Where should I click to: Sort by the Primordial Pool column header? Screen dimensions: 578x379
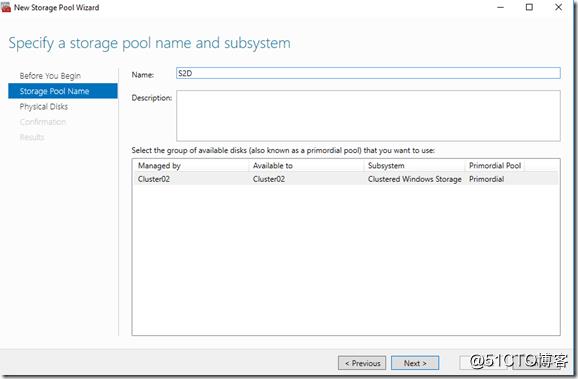(x=495, y=166)
